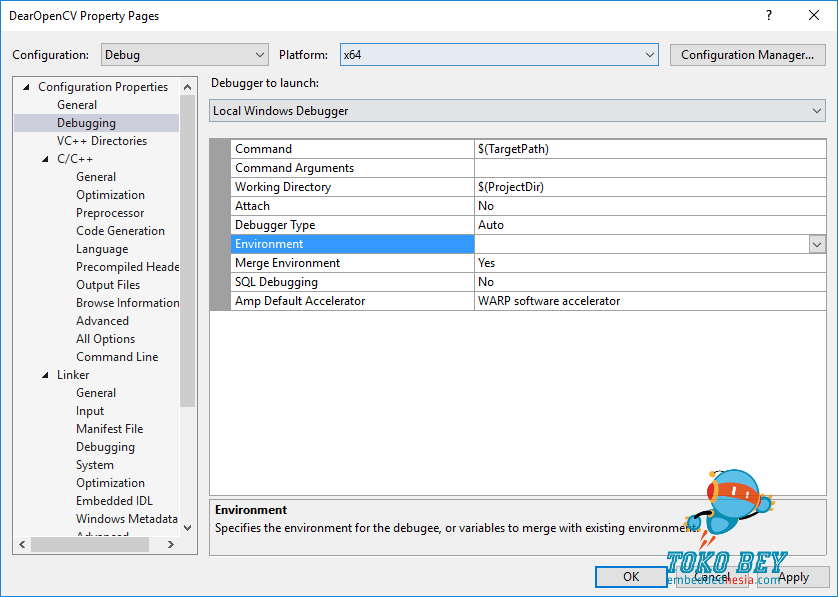Screen dimensions: 838x597
Task: Select General under Linker
Action: point(96,393)
